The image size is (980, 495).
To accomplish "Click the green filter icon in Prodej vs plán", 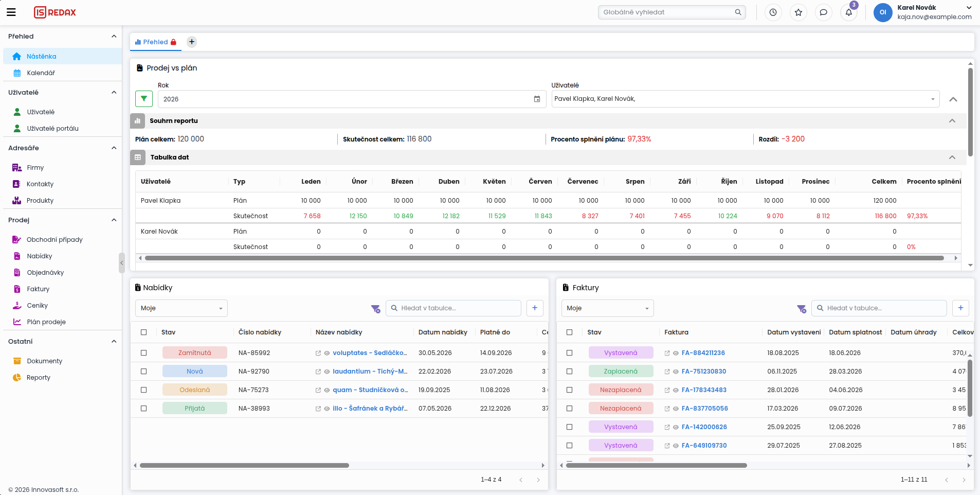I will [144, 99].
